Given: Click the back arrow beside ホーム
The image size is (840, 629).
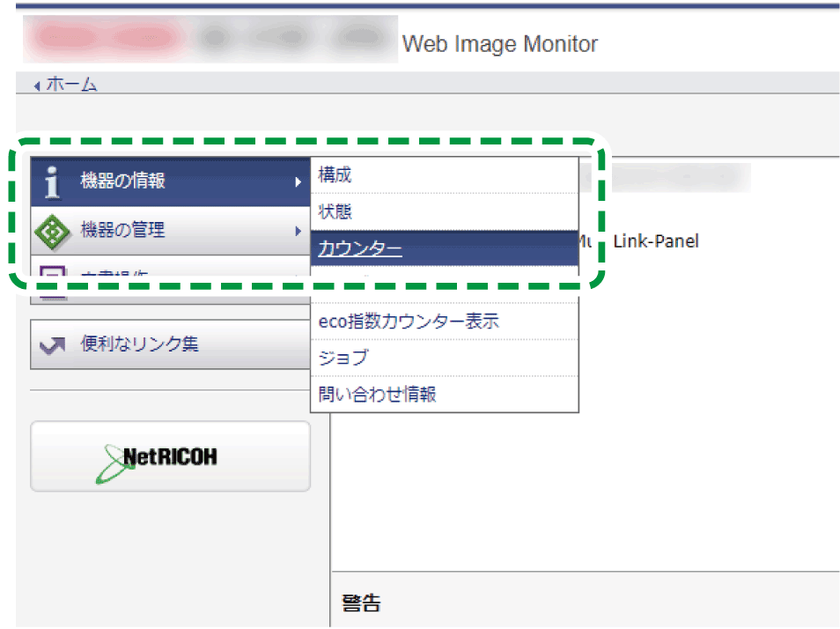Looking at the screenshot, I should point(36,85).
